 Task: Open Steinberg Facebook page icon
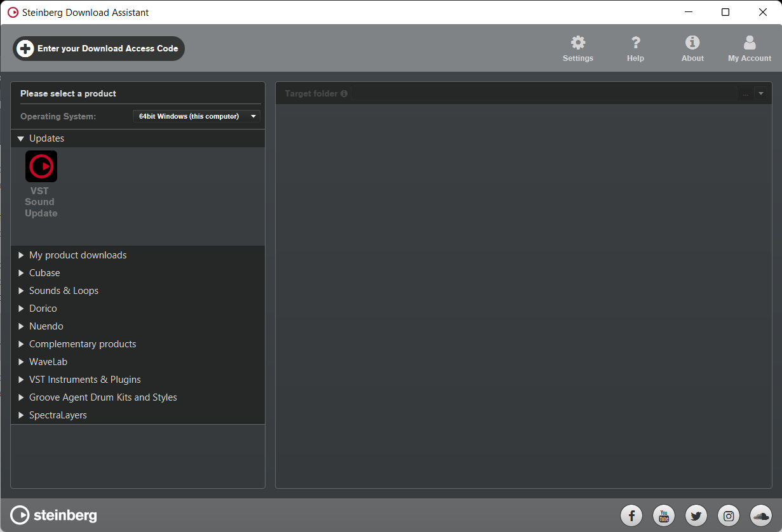(631, 515)
